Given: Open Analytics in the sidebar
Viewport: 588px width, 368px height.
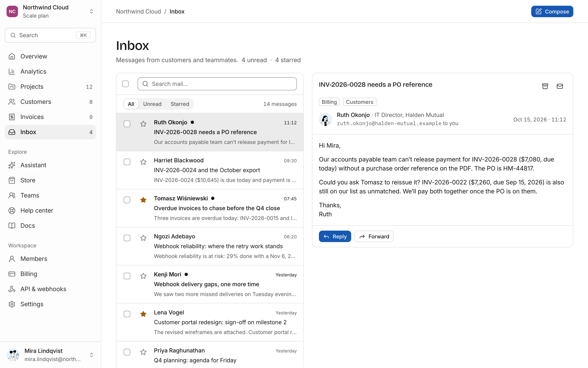Looking at the screenshot, I should point(50,71).
